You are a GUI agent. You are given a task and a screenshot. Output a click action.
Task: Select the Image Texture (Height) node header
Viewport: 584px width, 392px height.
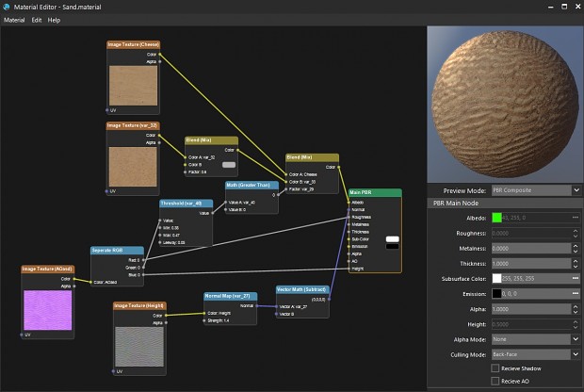pos(139,306)
